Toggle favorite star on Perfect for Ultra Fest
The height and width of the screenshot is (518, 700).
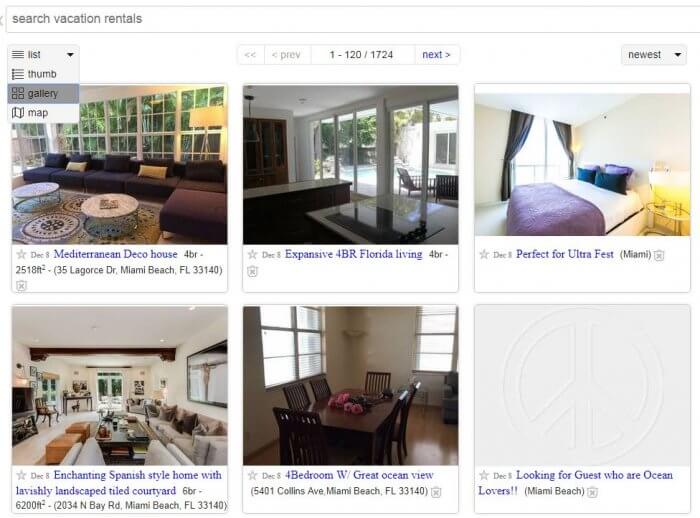(484, 255)
